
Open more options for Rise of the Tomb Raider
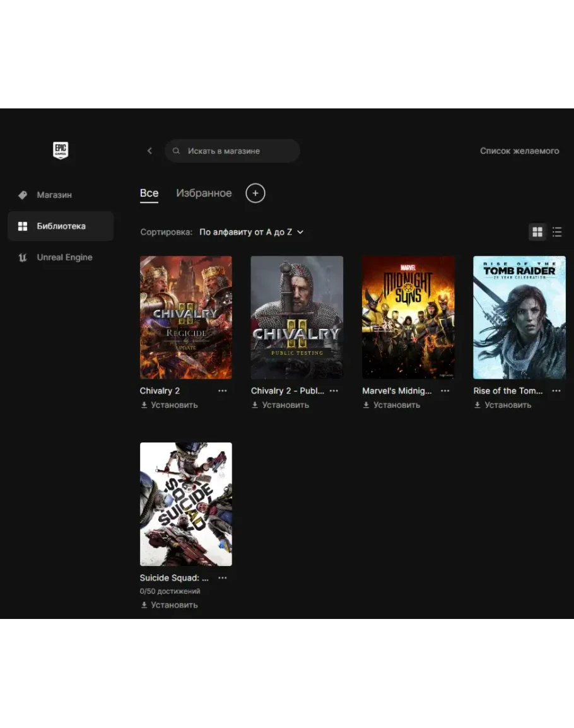click(556, 391)
